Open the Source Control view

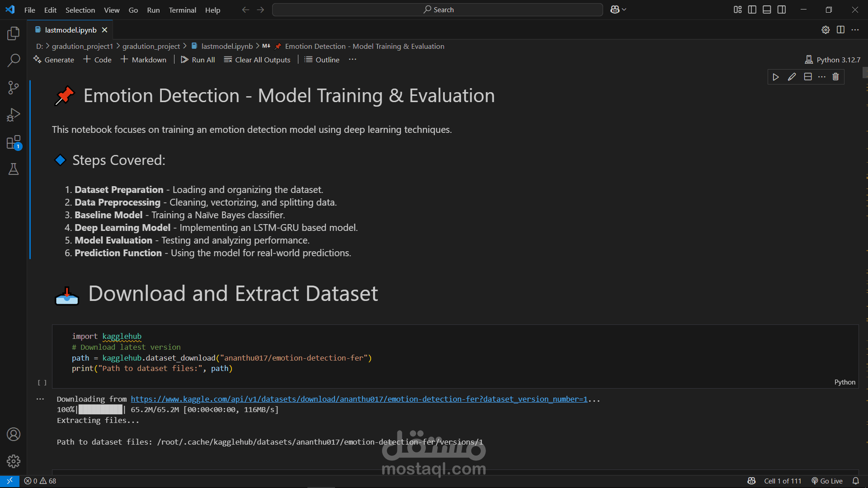coord(14,88)
